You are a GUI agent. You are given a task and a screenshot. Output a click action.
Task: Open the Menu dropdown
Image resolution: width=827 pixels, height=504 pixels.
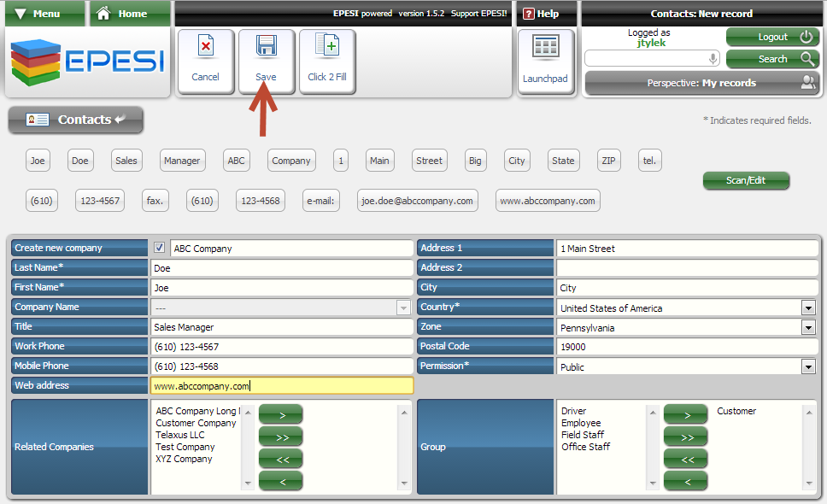coord(44,14)
